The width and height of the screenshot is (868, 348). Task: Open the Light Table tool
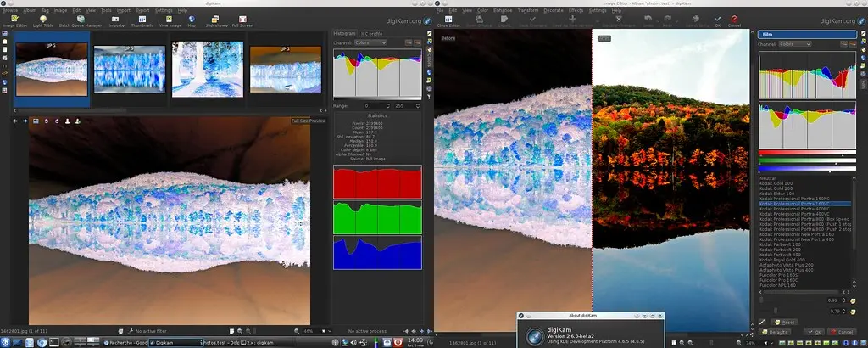[x=43, y=20]
